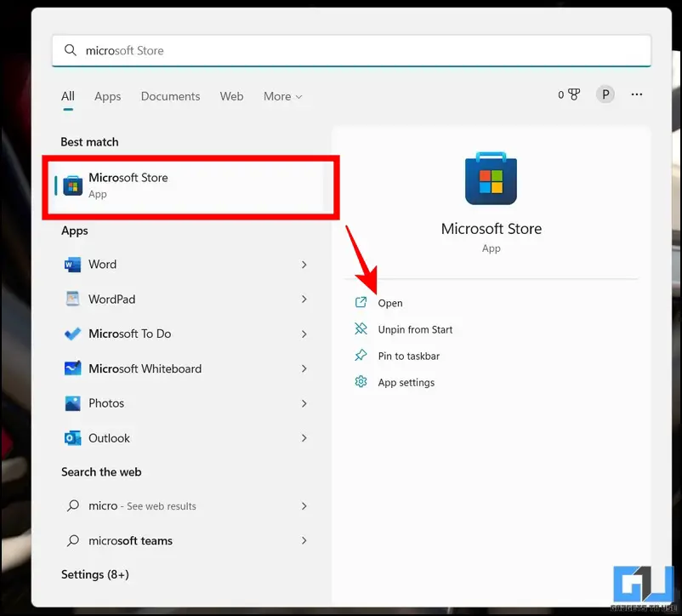
Task: Switch to the Web filter tab
Action: click(231, 96)
